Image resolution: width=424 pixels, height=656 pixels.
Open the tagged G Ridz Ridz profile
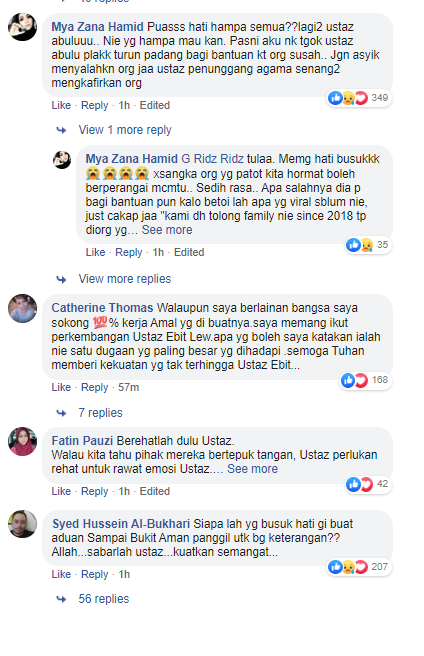pyautogui.click(x=212, y=159)
